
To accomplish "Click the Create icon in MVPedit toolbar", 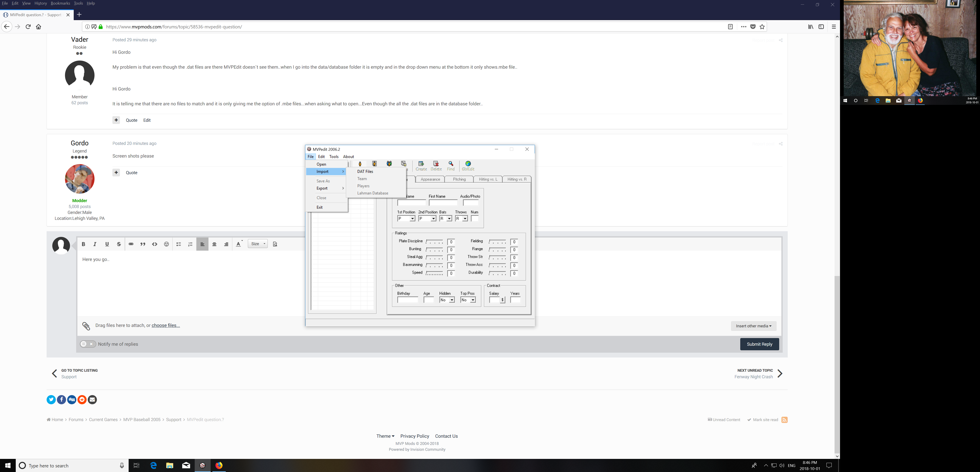I will pos(421,166).
